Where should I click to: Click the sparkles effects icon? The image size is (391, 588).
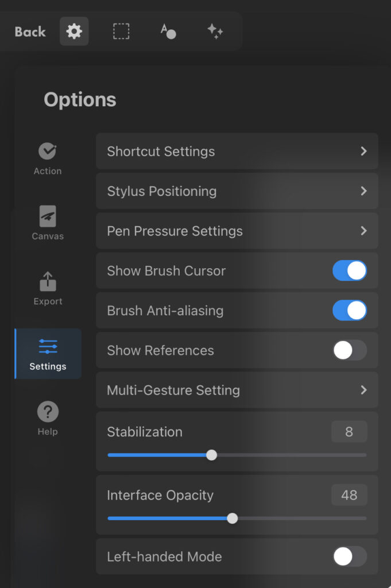tap(215, 31)
